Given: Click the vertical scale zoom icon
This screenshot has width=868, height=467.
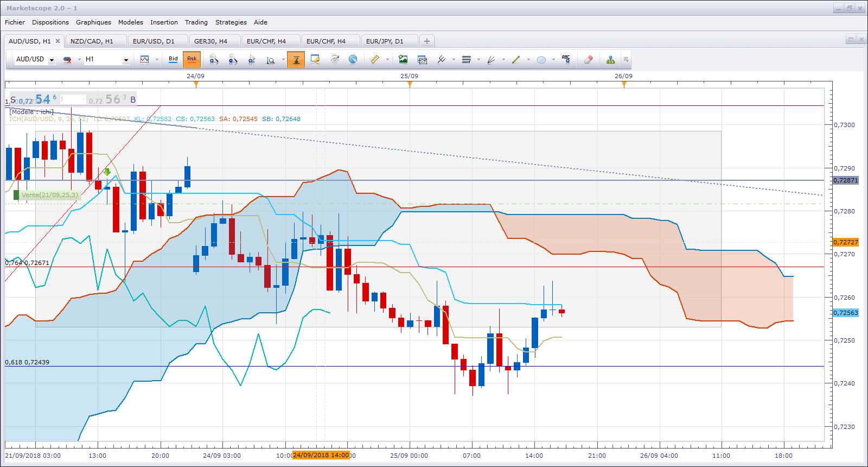Looking at the screenshot, I should pos(270,60).
